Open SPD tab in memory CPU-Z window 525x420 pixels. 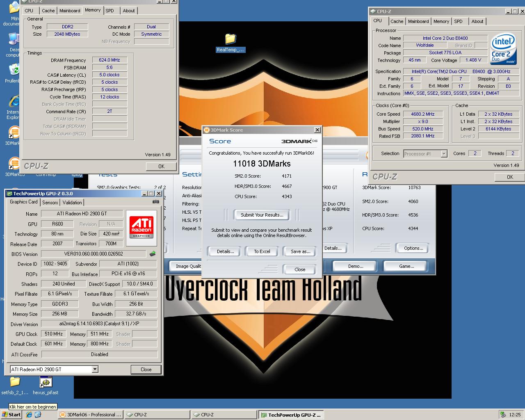[110, 11]
